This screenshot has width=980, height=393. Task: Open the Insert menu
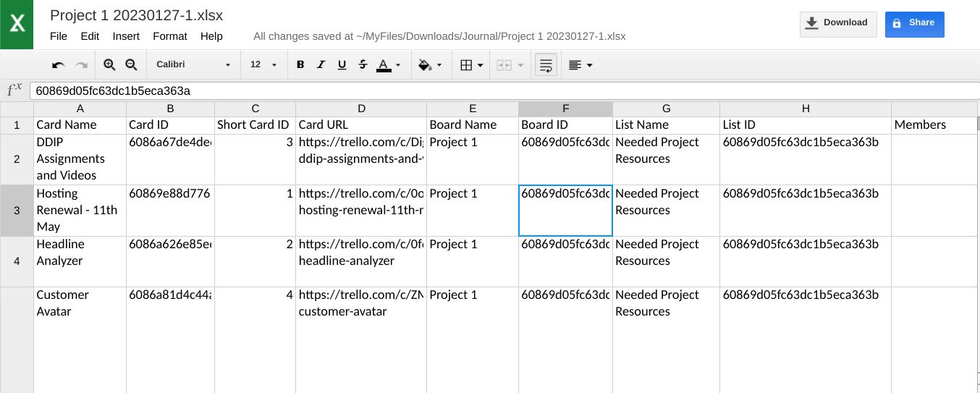tap(126, 36)
